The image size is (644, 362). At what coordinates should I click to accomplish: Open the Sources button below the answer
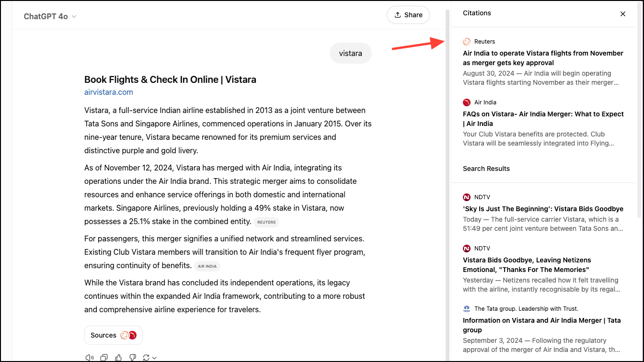pyautogui.click(x=114, y=335)
